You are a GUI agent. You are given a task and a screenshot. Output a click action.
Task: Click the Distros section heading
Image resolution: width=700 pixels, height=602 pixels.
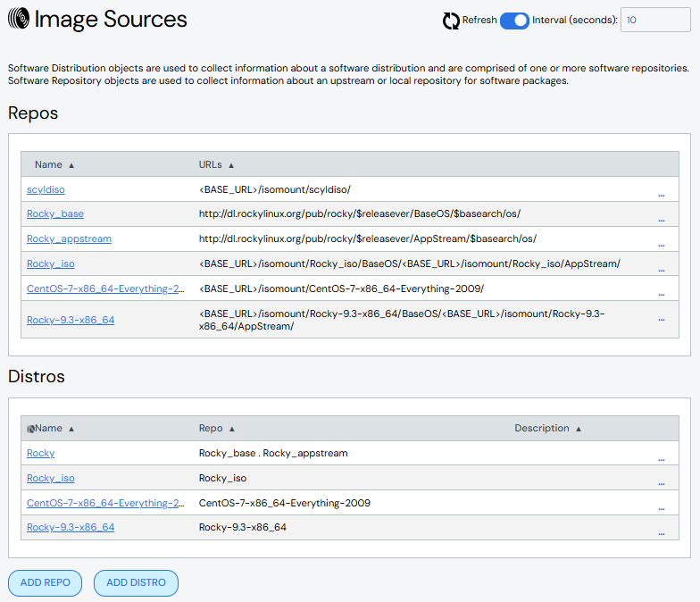pyautogui.click(x=36, y=377)
